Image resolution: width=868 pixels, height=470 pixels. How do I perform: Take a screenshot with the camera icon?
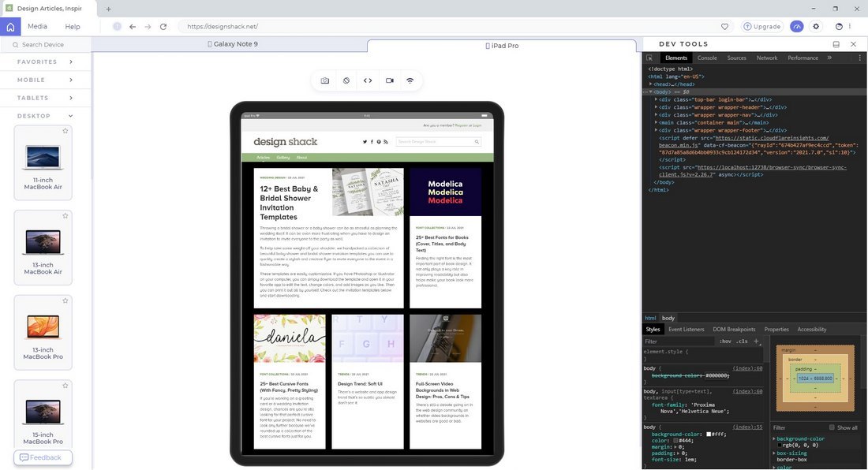[x=325, y=80]
